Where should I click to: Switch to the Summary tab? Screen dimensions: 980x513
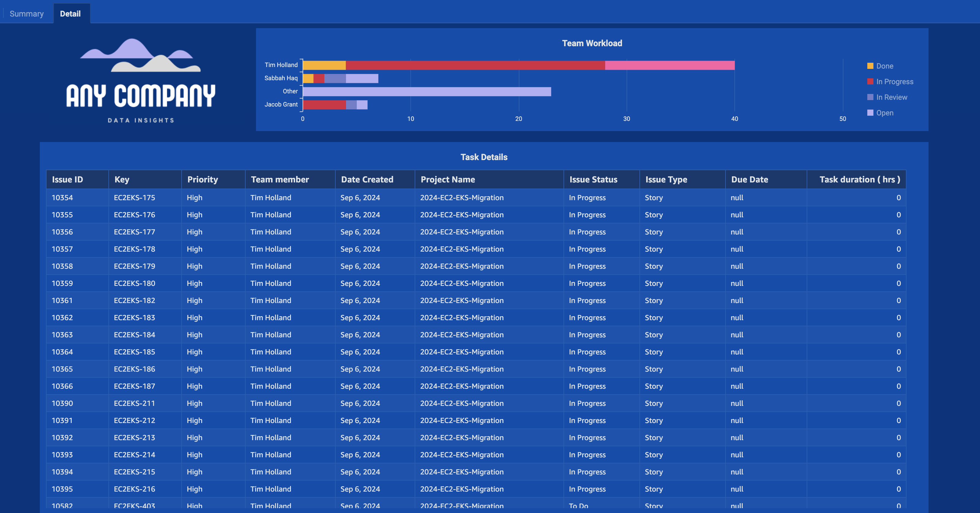[26, 14]
